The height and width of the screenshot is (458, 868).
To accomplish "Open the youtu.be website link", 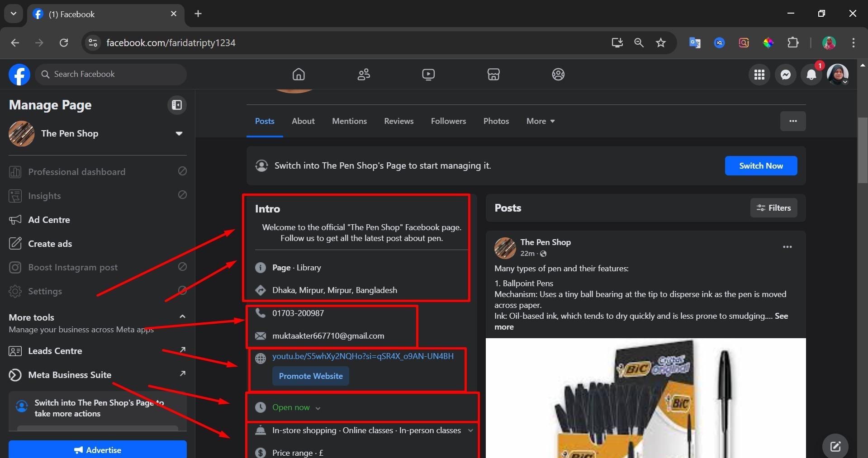I will [363, 356].
